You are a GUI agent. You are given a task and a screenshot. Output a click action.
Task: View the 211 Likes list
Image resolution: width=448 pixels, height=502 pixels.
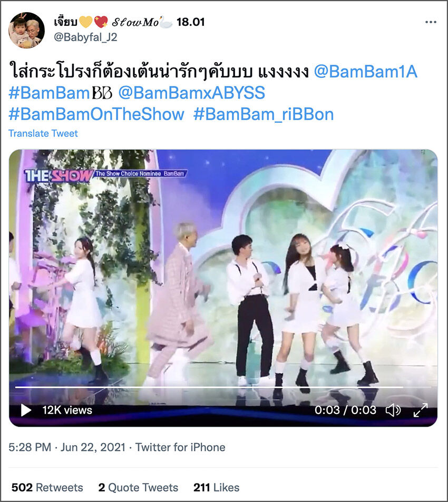pyautogui.click(x=217, y=487)
